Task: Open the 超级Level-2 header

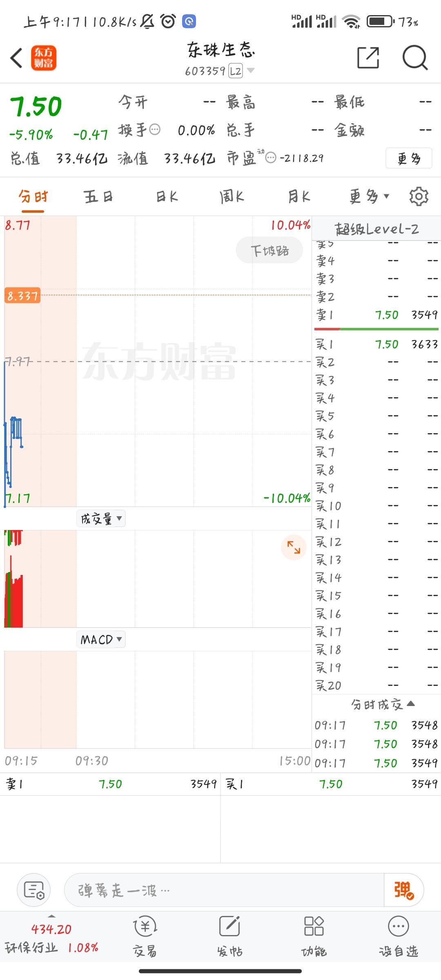Action: [376, 229]
